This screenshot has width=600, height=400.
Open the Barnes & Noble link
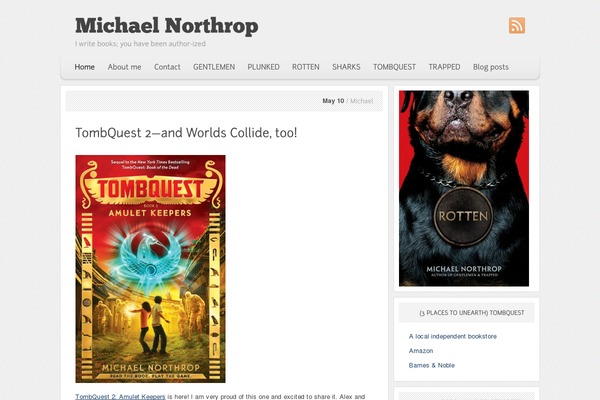point(432,365)
